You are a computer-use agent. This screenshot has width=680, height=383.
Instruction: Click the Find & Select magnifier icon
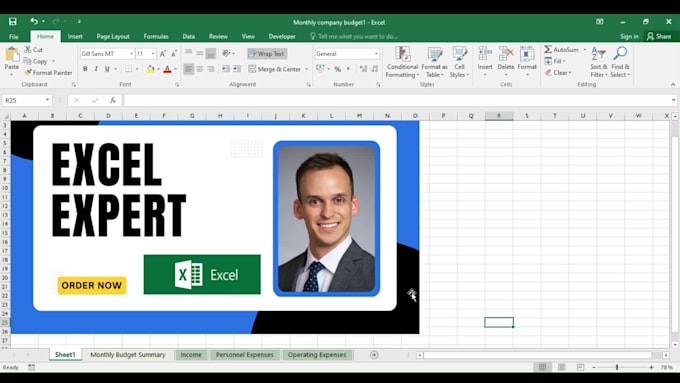point(620,53)
